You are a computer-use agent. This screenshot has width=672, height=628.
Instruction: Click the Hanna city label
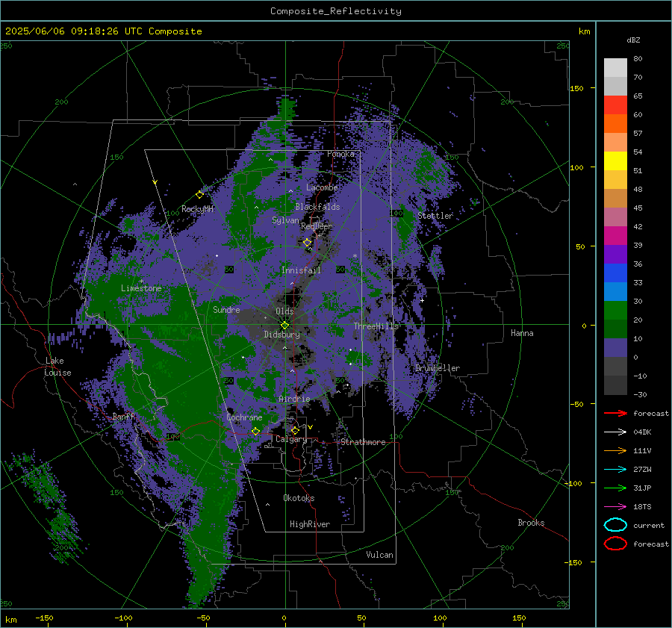coord(522,333)
